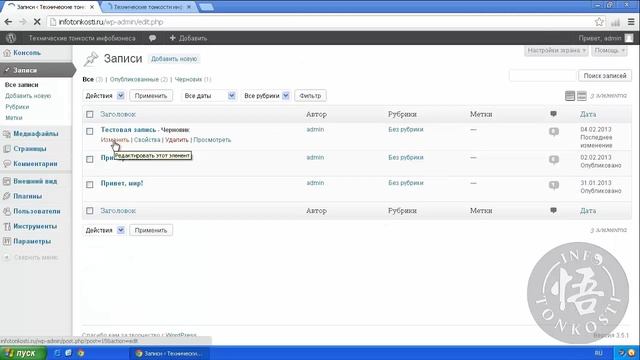Open Метки submenu item
The height and width of the screenshot is (360, 640).
tap(14, 118)
